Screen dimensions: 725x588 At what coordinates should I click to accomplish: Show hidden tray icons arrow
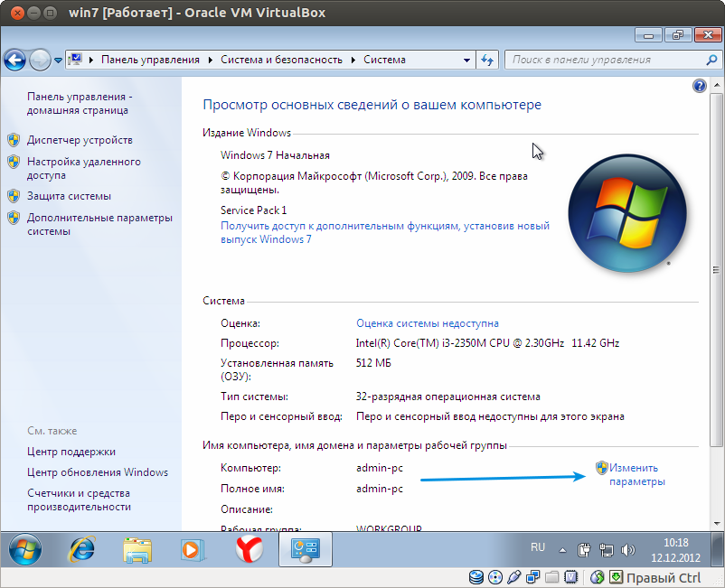[562, 550]
